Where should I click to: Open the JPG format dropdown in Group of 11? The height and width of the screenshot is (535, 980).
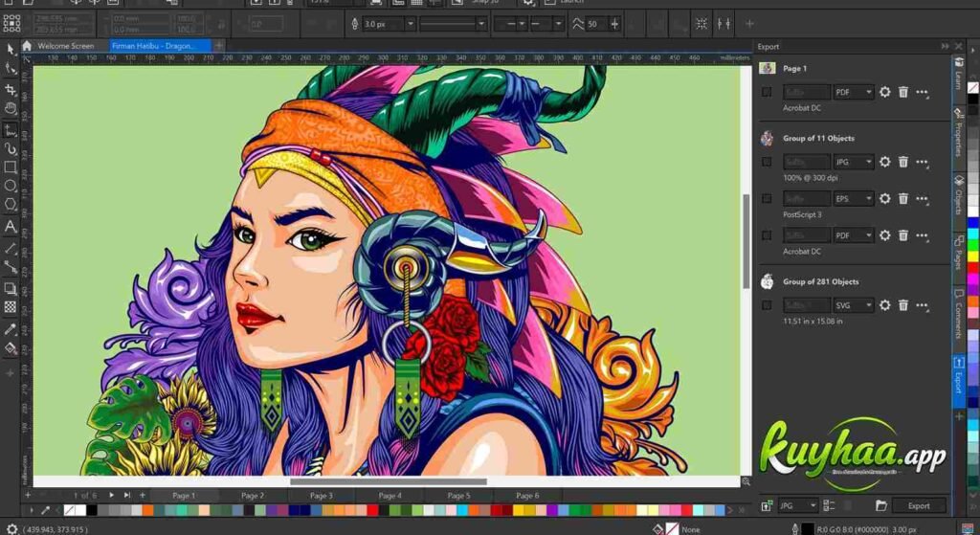[x=853, y=161]
